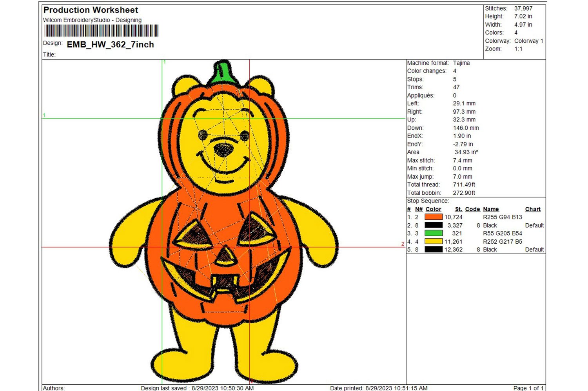Click the Production Worksheet heading

(91, 10)
